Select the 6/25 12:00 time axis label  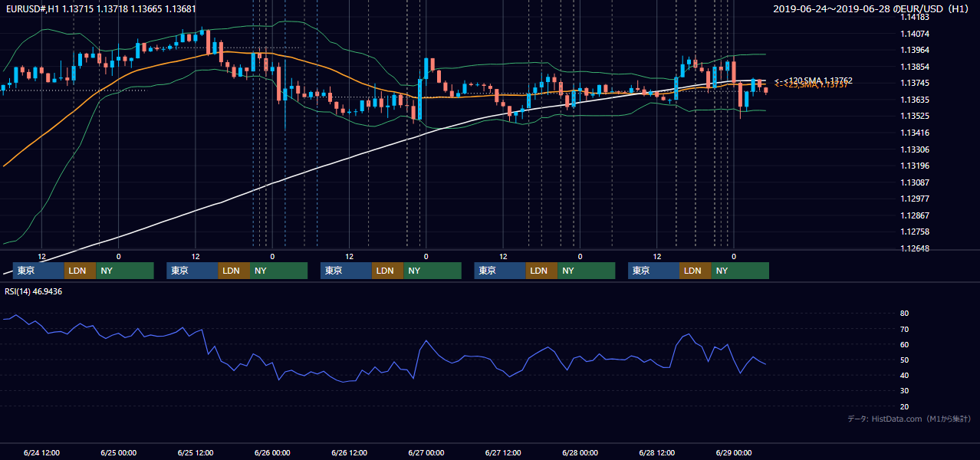(x=195, y=452)
